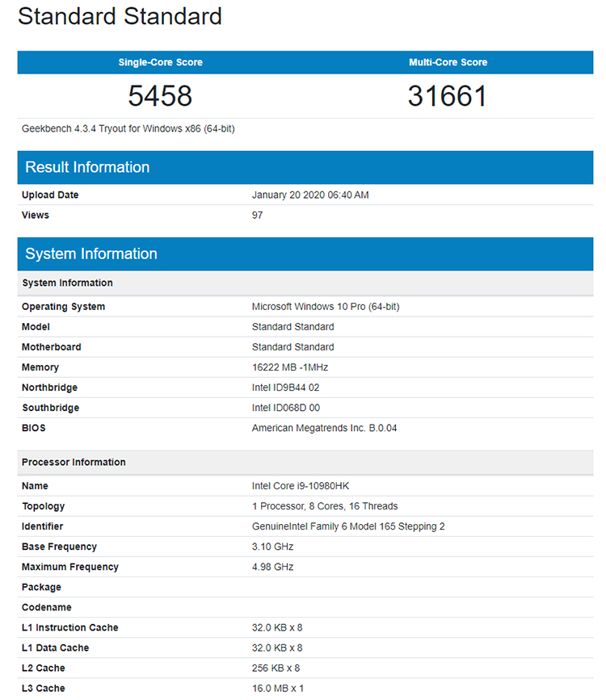Viewport: 606px width, 700px height.
Task: Select the Multi-Core Score header
Action: click(x=448, y=62)
